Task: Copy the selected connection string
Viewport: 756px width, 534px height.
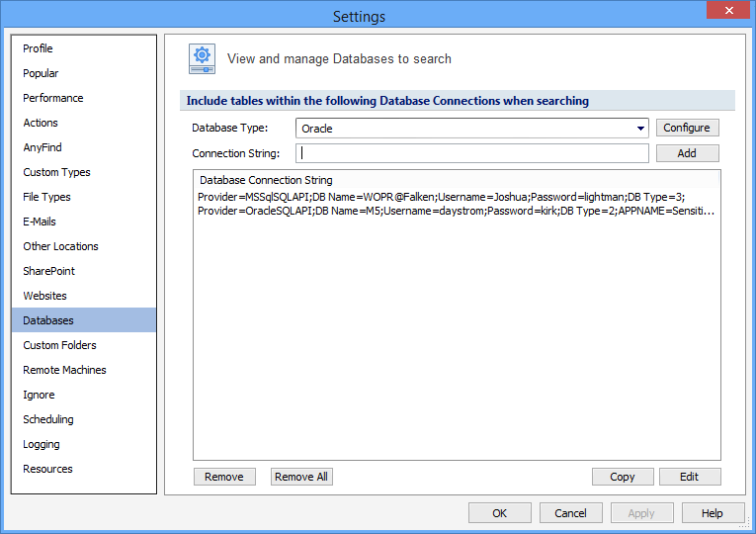Action: [623, 477]
